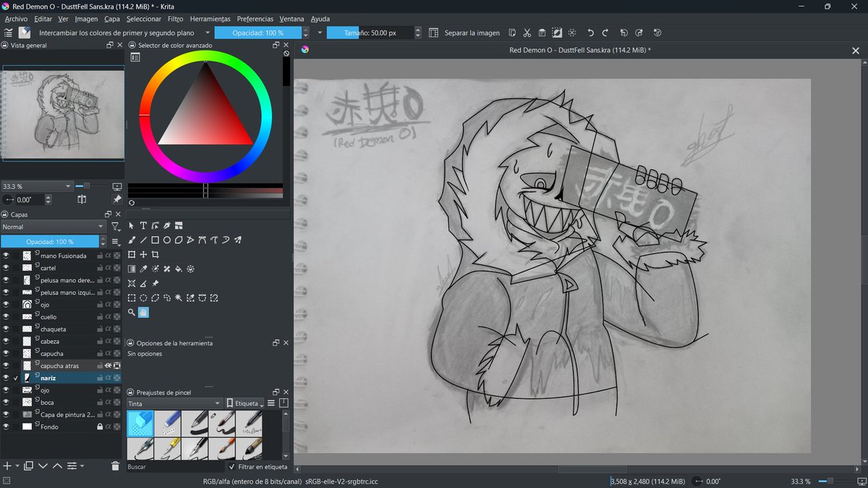Select the Zoom magnifier tool

point(132,312)
